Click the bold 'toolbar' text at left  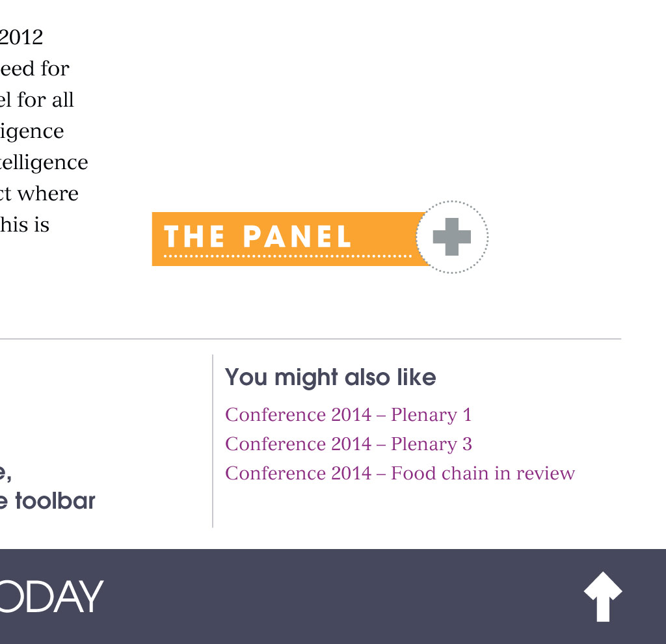click(x=55, y=501)
